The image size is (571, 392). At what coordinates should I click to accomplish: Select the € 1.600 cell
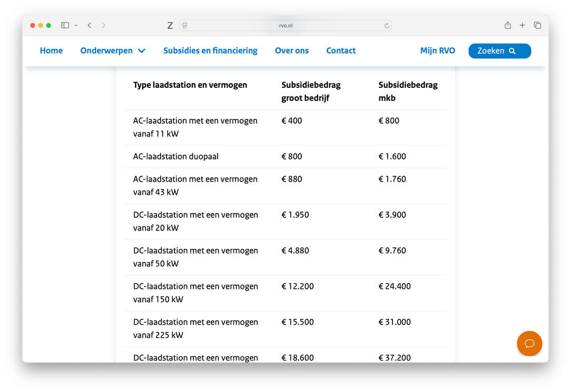[392, 156]
